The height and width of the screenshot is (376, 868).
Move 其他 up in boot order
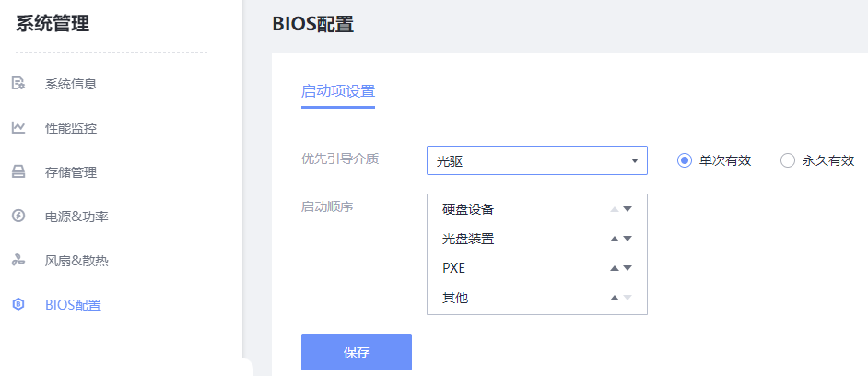[x=615, y=298]
